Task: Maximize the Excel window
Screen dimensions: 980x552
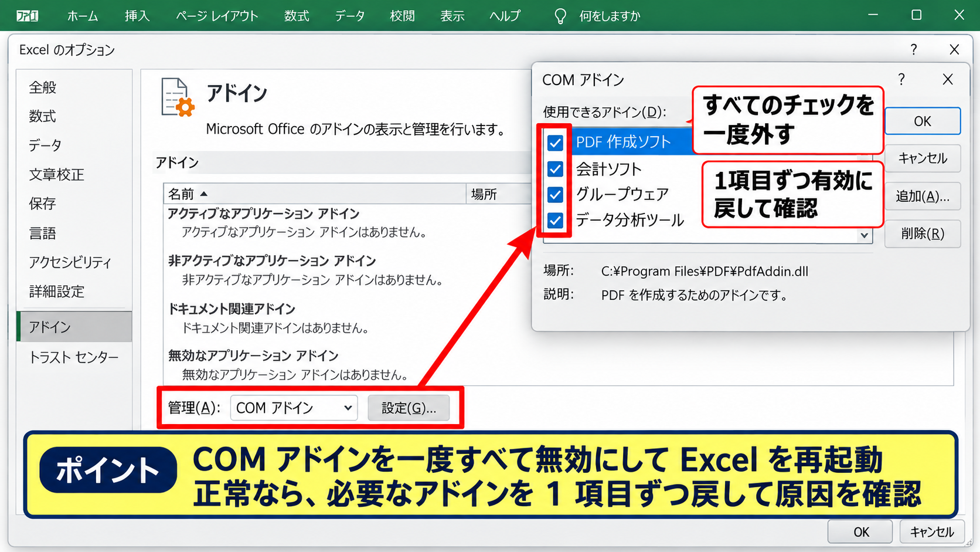Action: coord(917,15)
